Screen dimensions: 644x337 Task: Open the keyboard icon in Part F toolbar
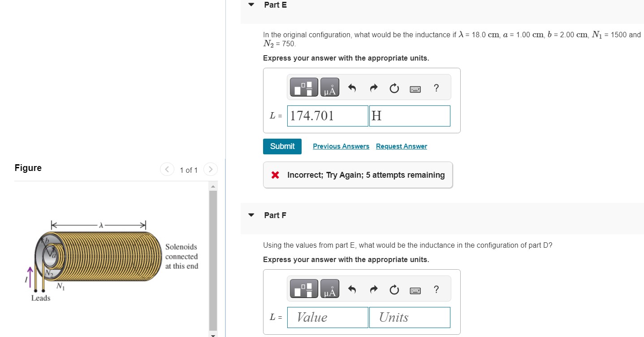[415, 290]
